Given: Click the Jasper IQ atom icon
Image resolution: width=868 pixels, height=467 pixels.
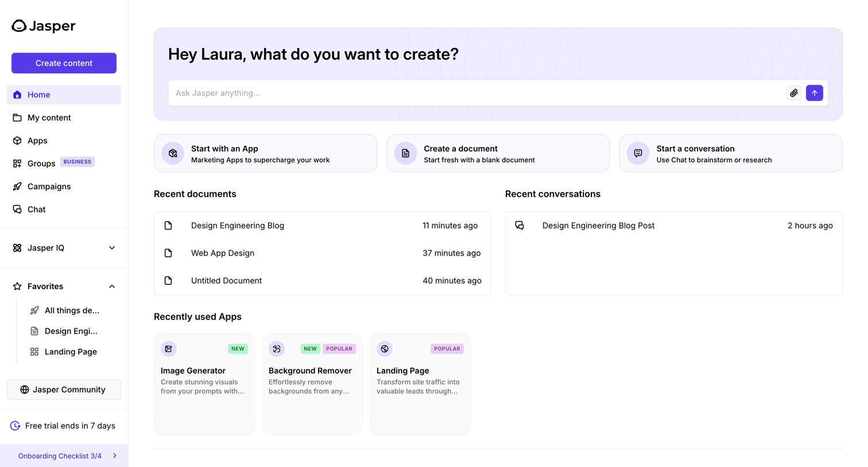Looking at the screenshot, I should (x=17, y=248).
